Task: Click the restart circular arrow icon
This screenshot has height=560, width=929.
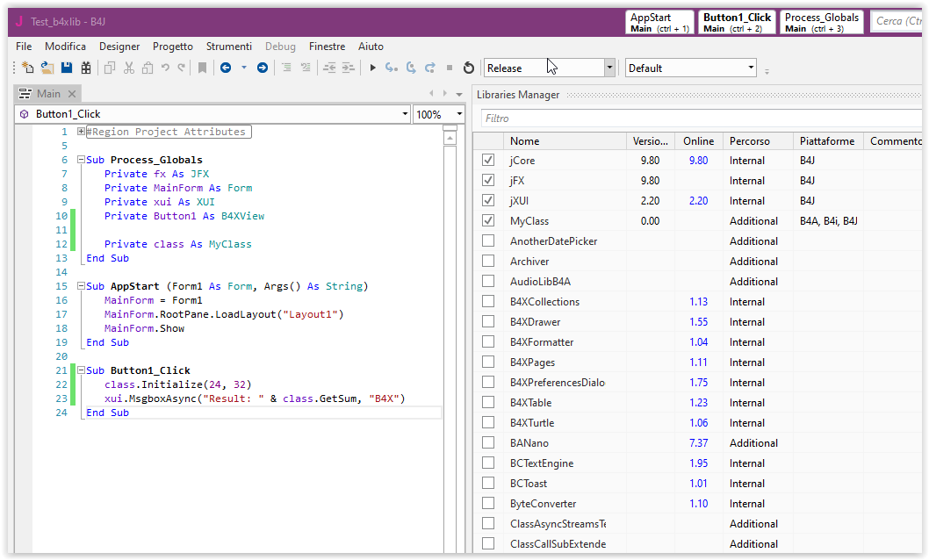Action: tap(469, 68)
